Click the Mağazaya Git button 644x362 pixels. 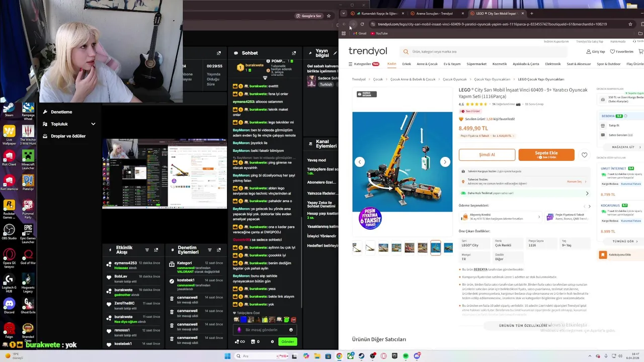point(623,147)
